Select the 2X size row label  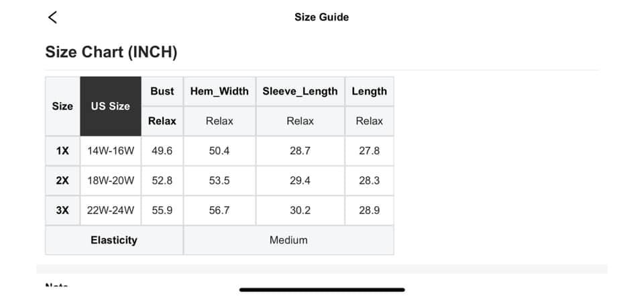pos(62,181)
